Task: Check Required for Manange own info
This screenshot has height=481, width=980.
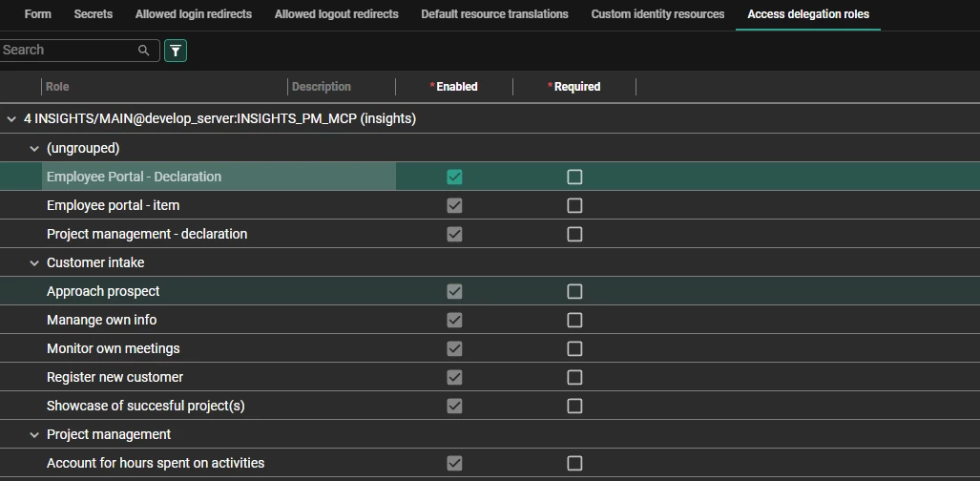Action: tap(574, 321)
